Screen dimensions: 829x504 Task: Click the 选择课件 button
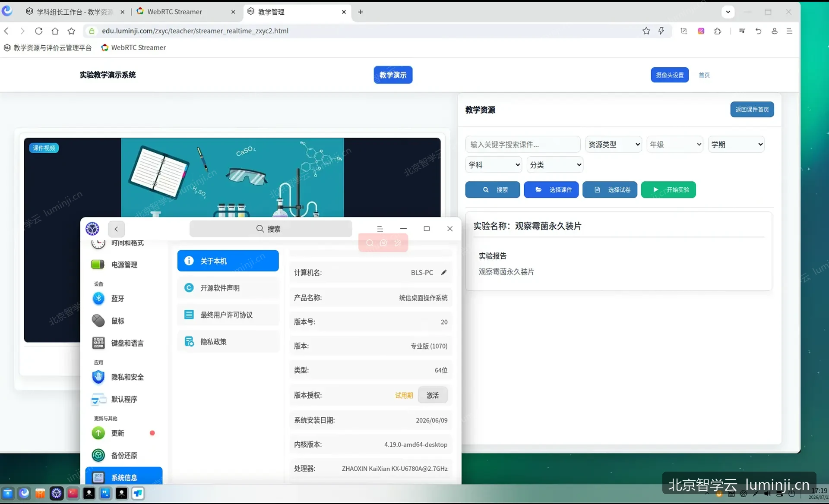coord(551,189)
